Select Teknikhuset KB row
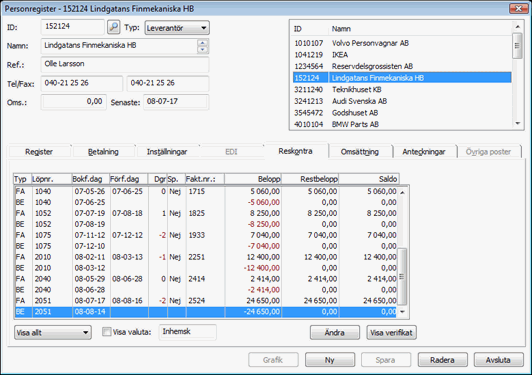The height and width of the screenshot is (375, 532). (x=402, y=90)
